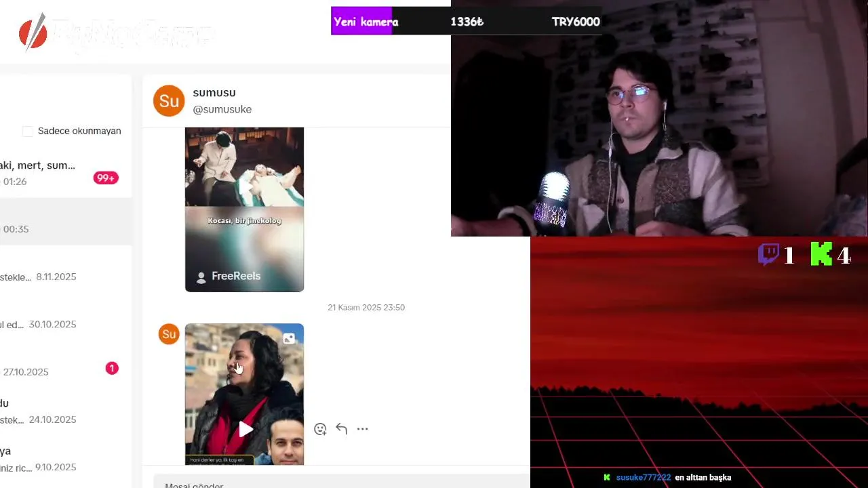The width and height of the screenshot is (868, 488).
Task: Click the 1336₺ donation amount
Action: point(467,22)
